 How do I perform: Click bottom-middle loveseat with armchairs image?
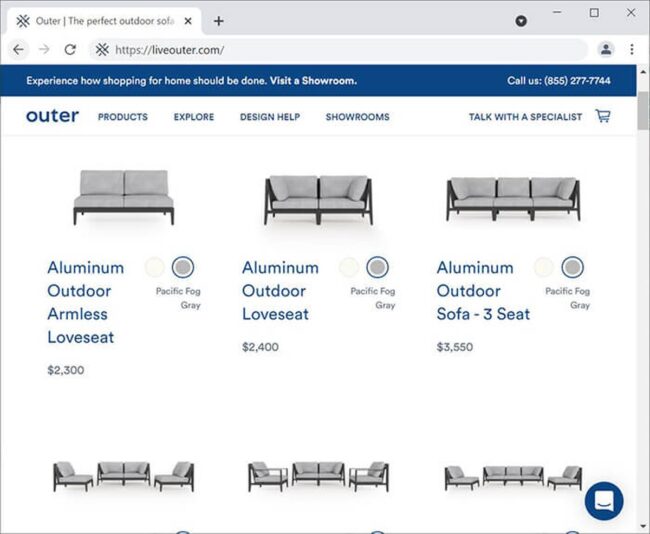(x=318, y=476)
